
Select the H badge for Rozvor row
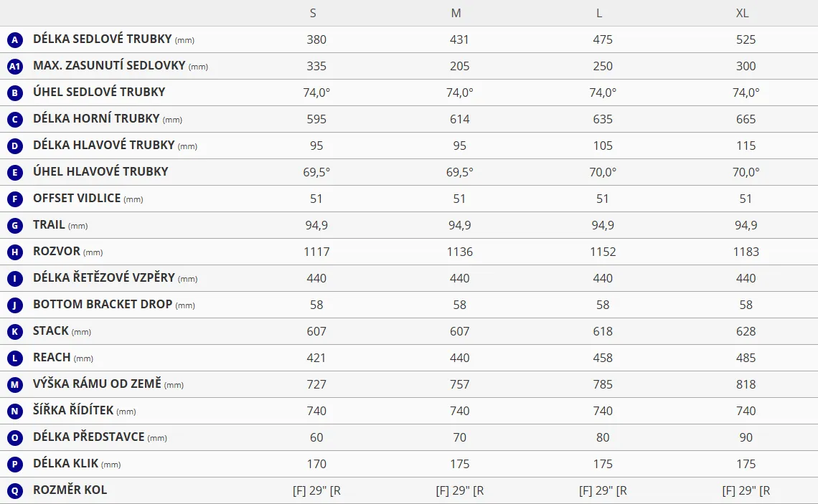click(x=15, y=252)
